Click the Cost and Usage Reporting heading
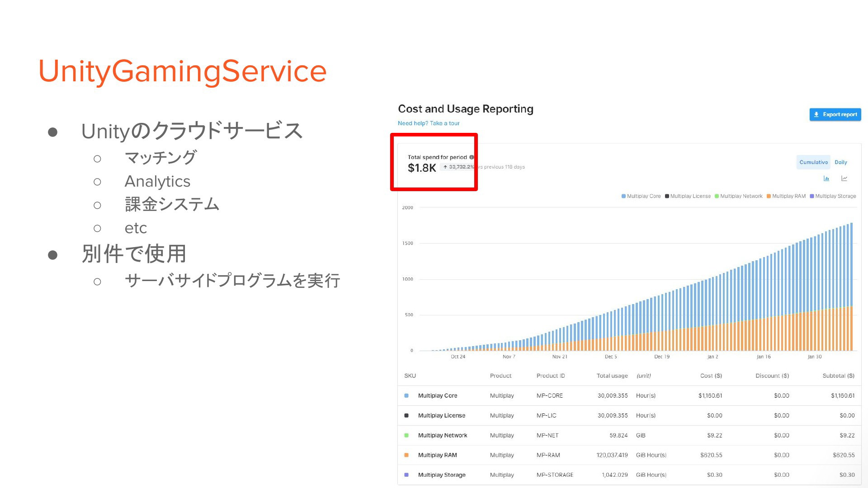Viewport: 868px width, 488px height. (x=466, y=109)
